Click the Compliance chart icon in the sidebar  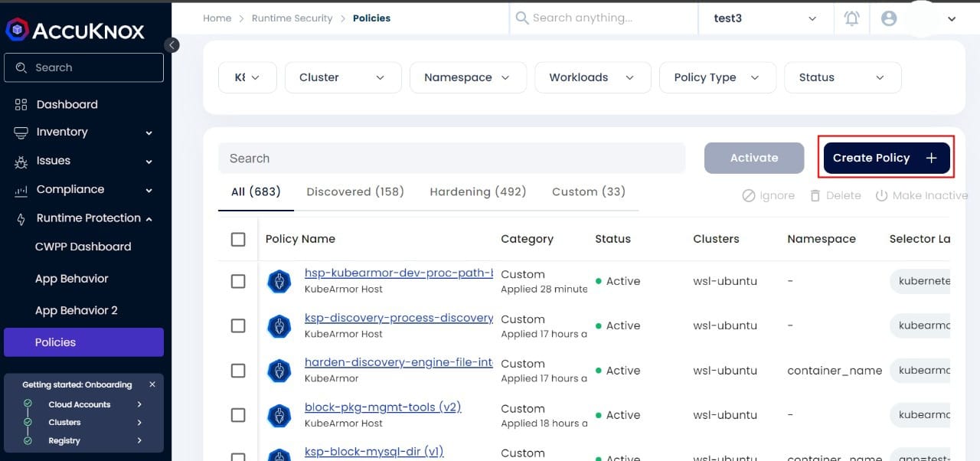tap(21, 190)
